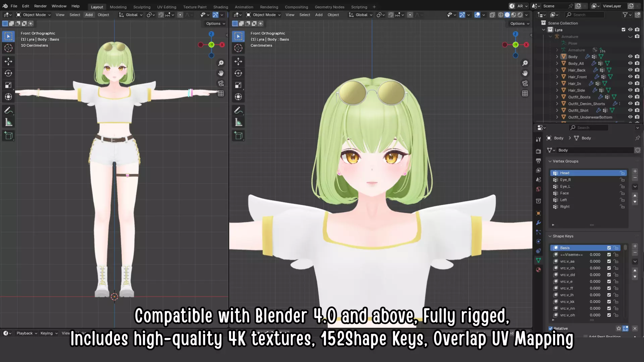The width and height of the screenshot is (644, 362).
Task: Open the Render menu
Action: point(40,6)
